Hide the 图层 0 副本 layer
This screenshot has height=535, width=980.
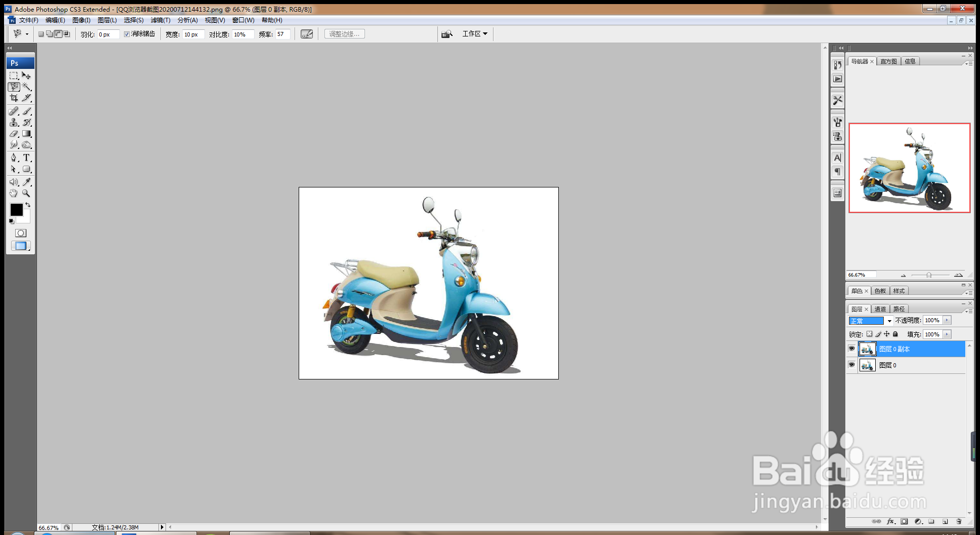(x=851, y=349)
